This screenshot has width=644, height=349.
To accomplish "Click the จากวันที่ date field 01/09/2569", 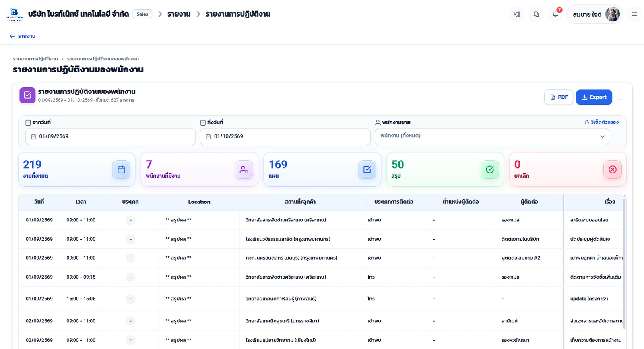I will point(110,136).
